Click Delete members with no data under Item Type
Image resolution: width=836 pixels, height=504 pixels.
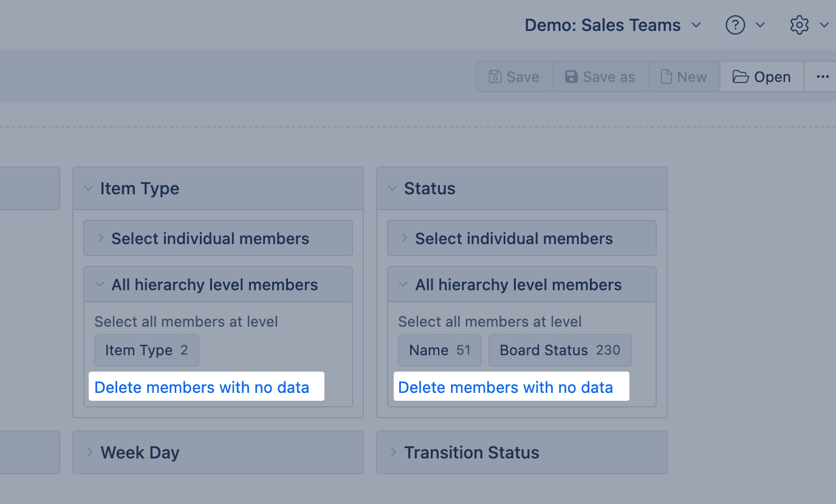[x=202, y=387]
